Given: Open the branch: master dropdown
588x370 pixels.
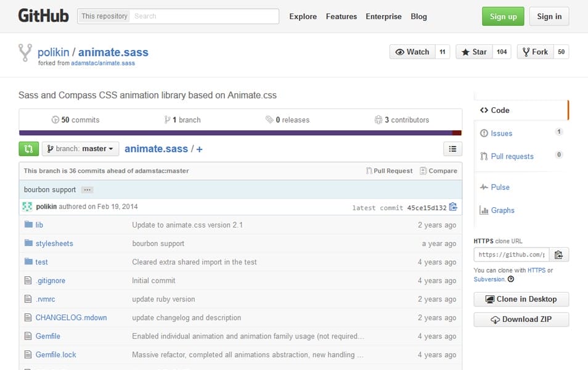Looking at the screenshot, I should point(80,149).
